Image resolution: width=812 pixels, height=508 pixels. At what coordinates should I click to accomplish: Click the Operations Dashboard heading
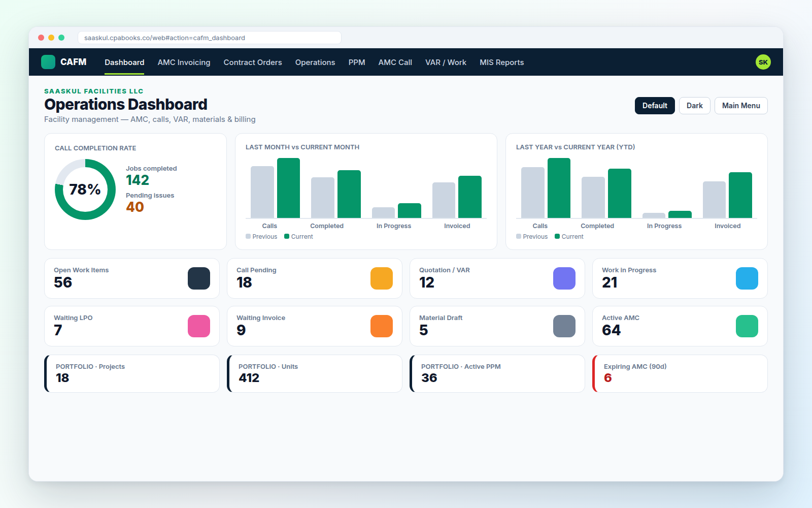[126, 104]
